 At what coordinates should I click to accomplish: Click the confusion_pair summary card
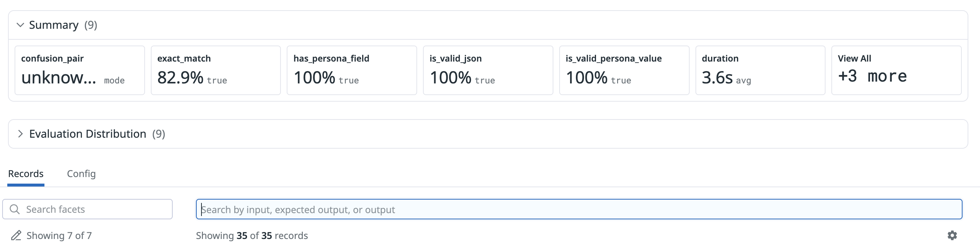79,70
